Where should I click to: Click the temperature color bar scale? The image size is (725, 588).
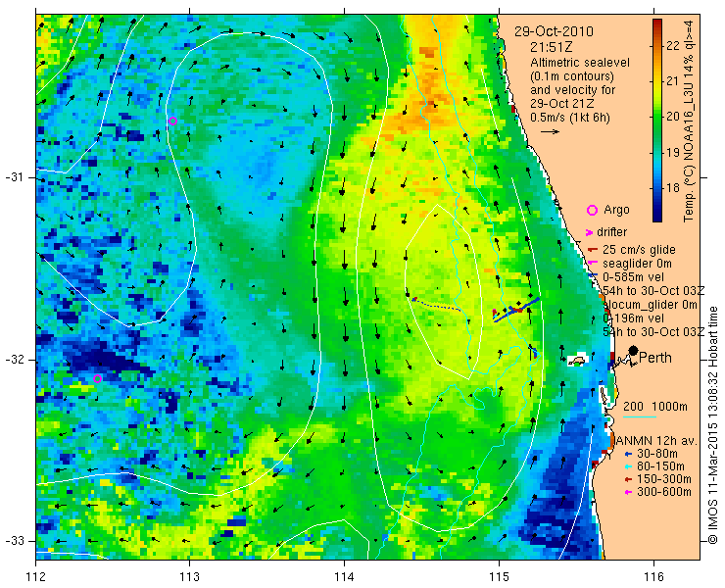[657, 121]
